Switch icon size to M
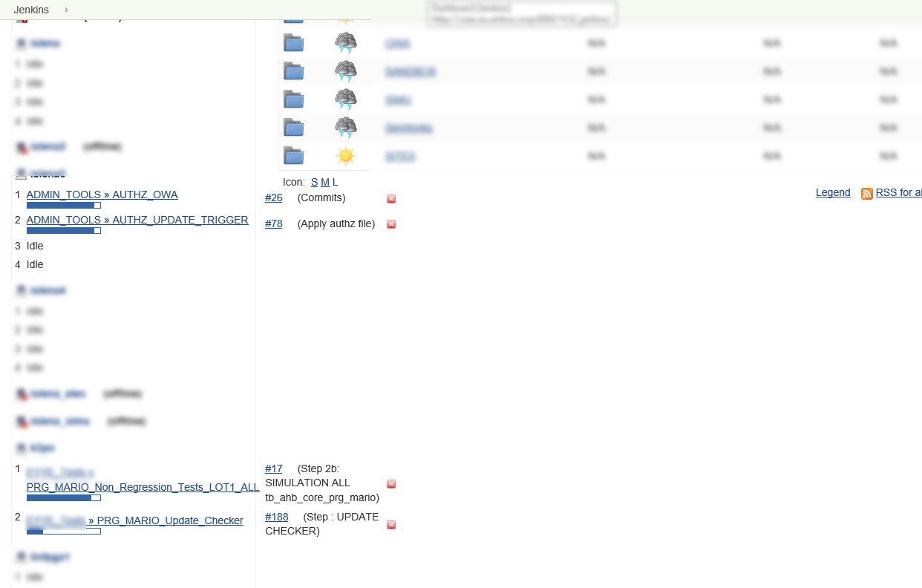 point(324,182)
